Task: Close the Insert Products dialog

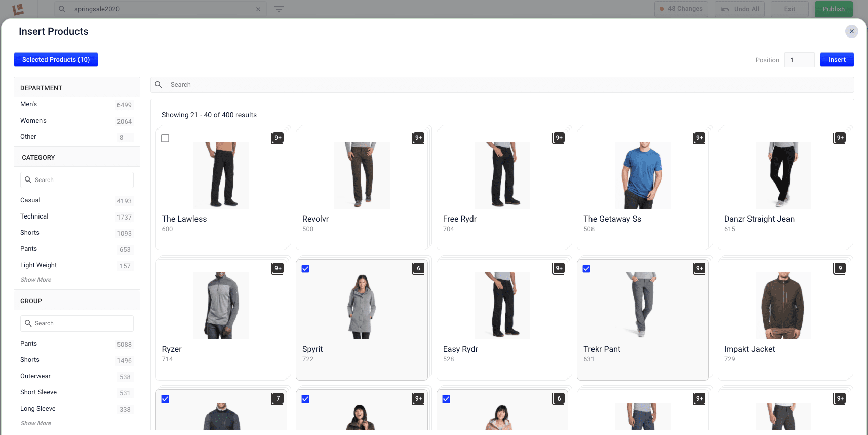Action: point(851,31)
